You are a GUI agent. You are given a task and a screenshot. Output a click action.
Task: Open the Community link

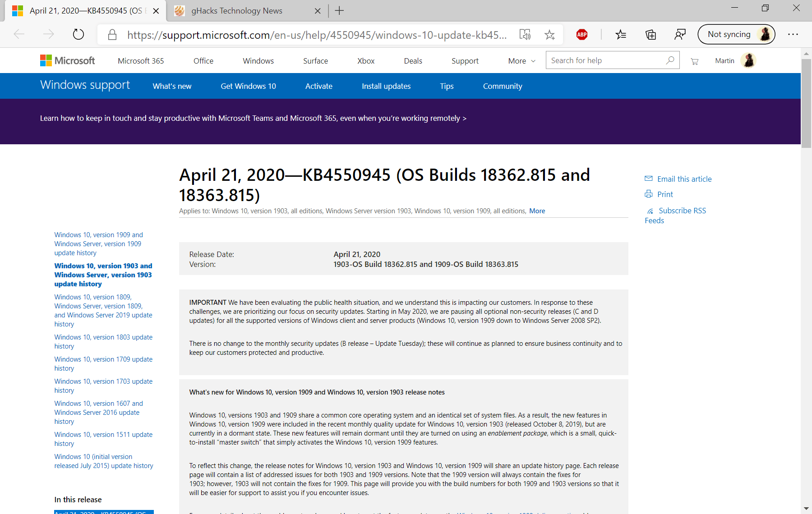[503, 86]
